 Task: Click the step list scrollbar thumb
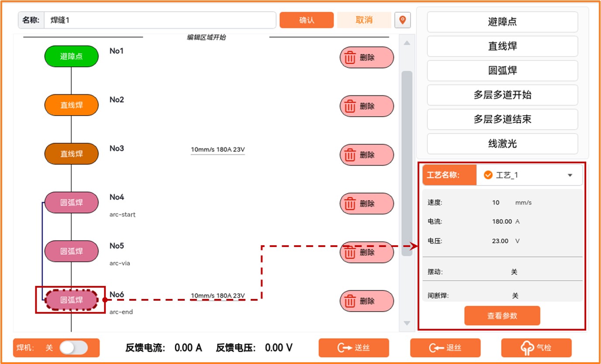pos(407,163)
